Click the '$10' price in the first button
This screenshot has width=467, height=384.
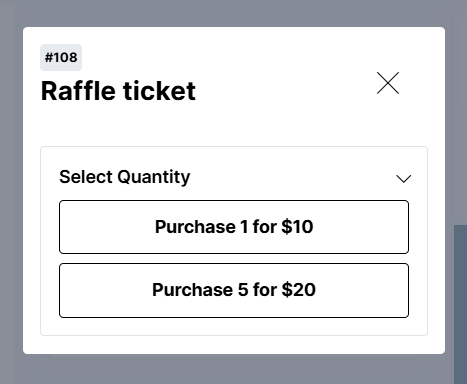click(x=297, y=227)
